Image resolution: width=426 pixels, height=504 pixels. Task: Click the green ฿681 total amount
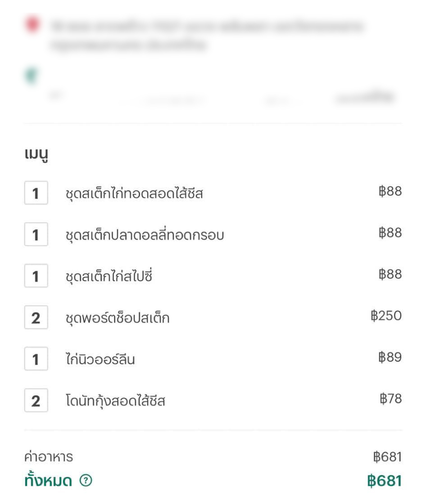point(384,481)
